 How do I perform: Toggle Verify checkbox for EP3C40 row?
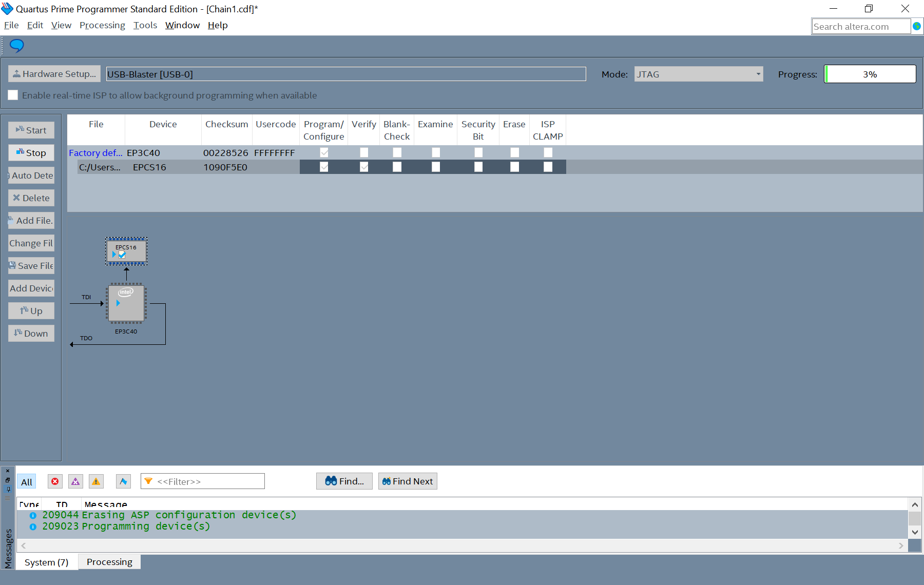pos(364,152)
